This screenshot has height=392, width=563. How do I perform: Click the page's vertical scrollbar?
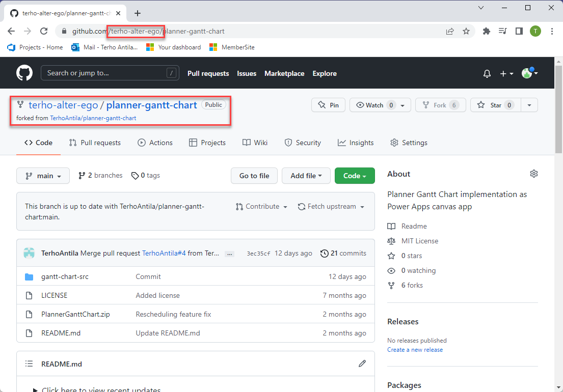tap(558, 112)
